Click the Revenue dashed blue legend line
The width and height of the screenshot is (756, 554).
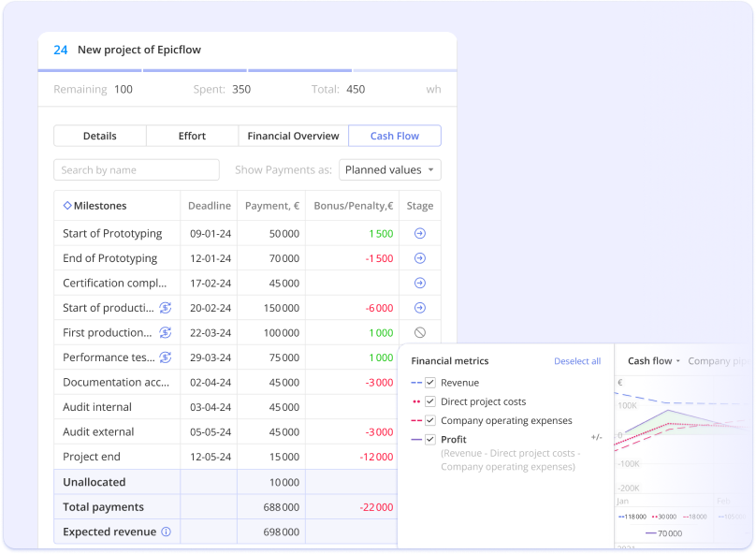[x=416, y=383]
